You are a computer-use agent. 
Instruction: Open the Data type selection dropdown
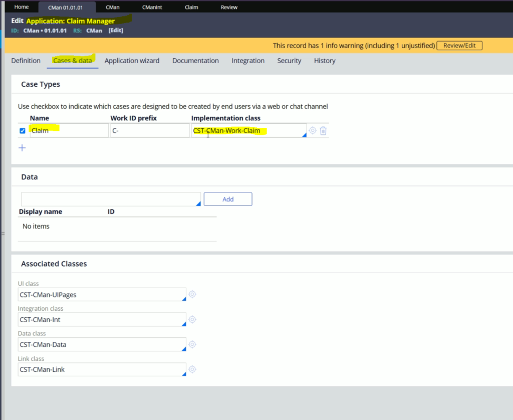click(198, 203)
